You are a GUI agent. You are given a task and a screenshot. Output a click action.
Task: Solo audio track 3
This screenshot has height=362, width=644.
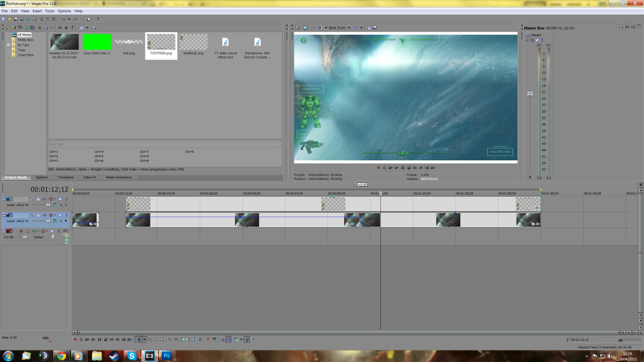coord(59,231)
